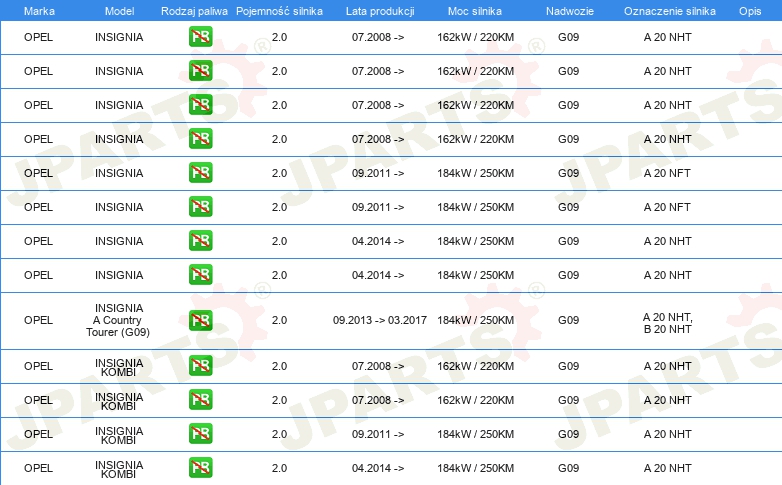Select the OPEL cell in the Country Tourer row
This screenshot has height=485, width=782.
tap(38, 320)
